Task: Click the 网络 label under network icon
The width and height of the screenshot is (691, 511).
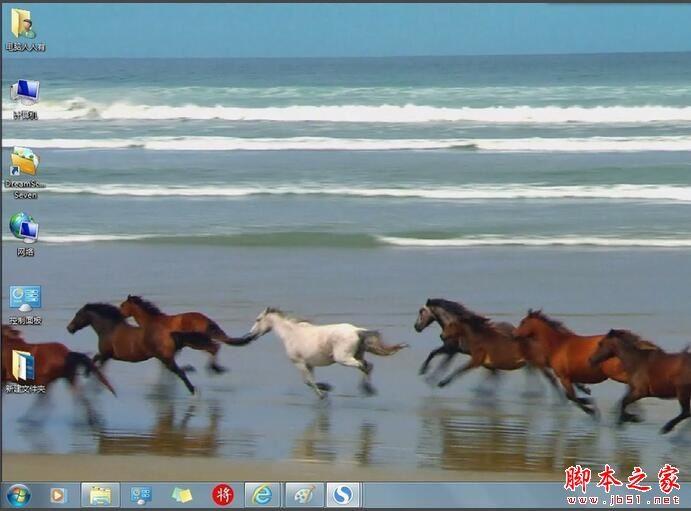Action: tap(25, 252)
